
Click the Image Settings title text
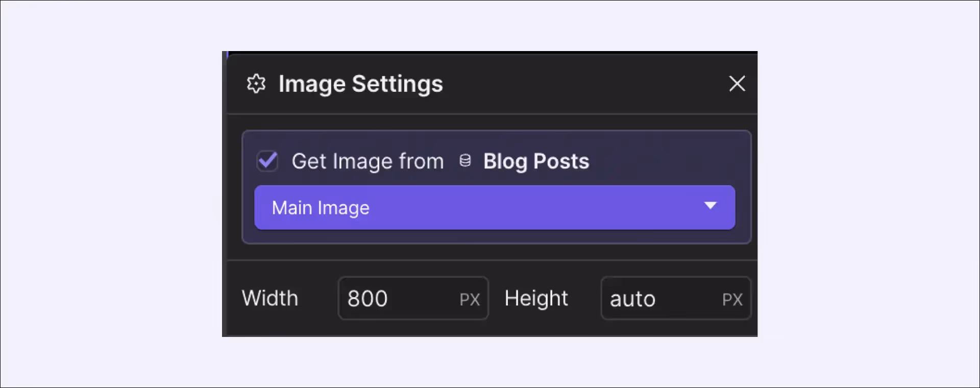(x=360, y=84)
